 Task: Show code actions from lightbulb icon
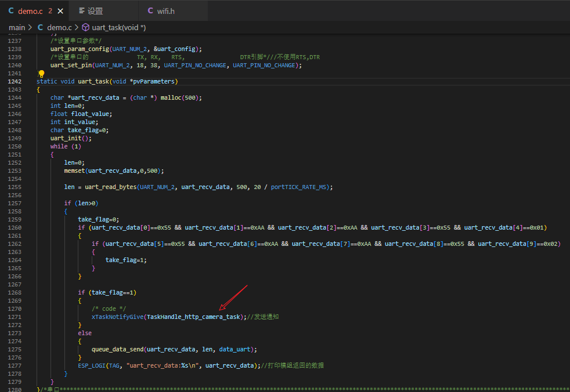(41, 74)
